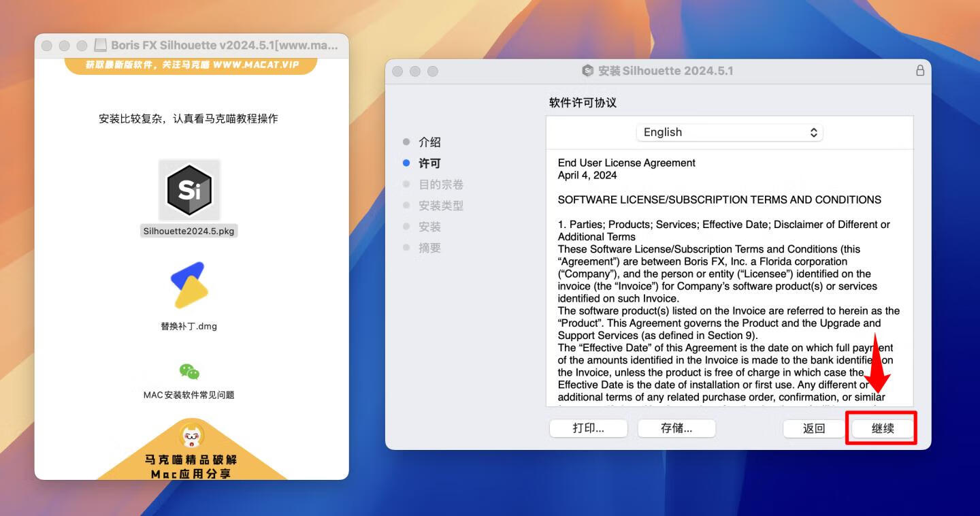Close the 安装 Silhouette installer window
980x516 pixels.
click(x=397, y=71)
